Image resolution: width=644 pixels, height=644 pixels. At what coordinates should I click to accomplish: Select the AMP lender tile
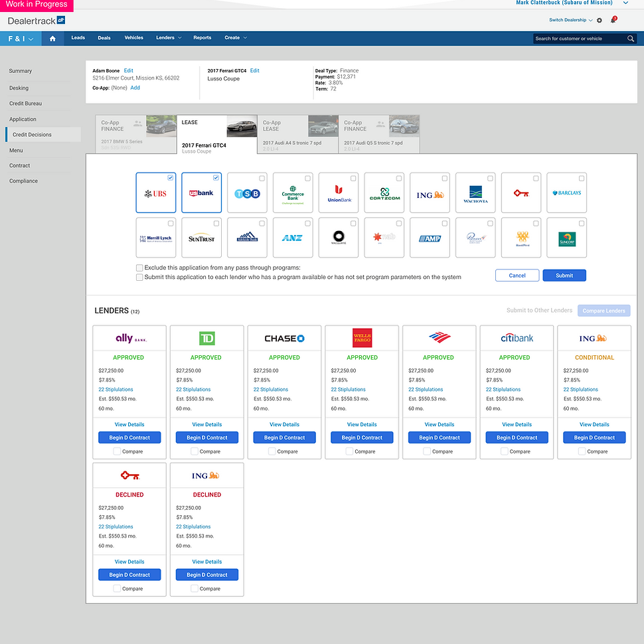point(430,238)
